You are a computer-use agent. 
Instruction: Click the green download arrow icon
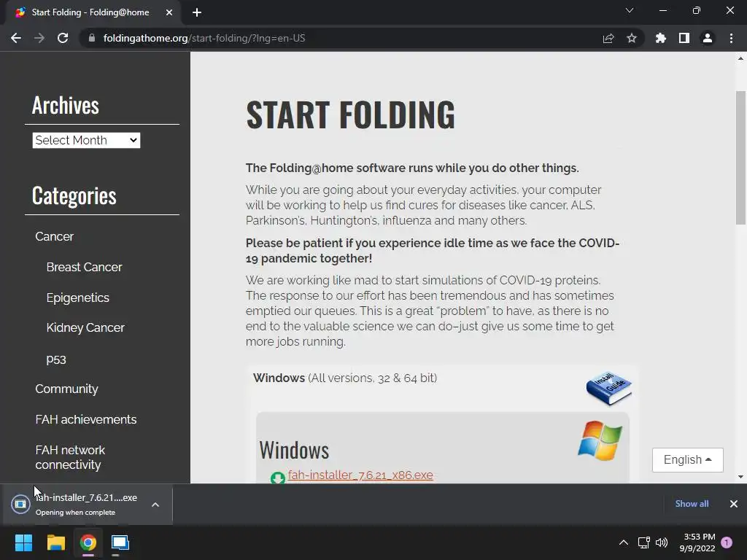click(x=278, y=478)
